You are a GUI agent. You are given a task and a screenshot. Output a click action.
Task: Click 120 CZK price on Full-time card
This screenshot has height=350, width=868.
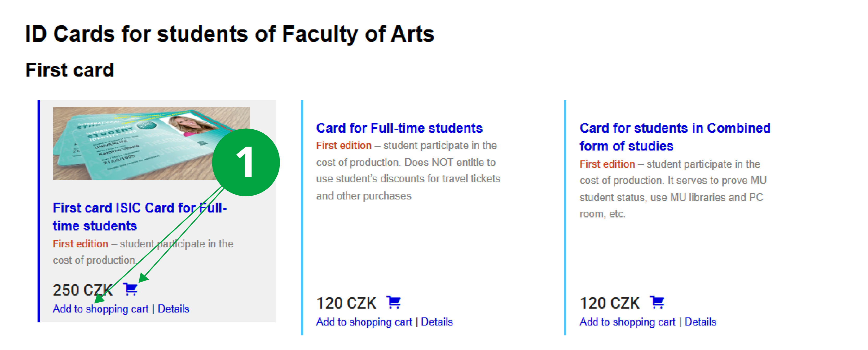click(x=346, y=303)
